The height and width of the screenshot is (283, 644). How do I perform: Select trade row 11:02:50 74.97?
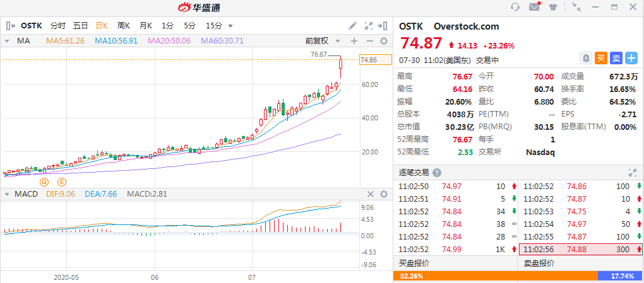pyautogui.click(x=455, y=186)
